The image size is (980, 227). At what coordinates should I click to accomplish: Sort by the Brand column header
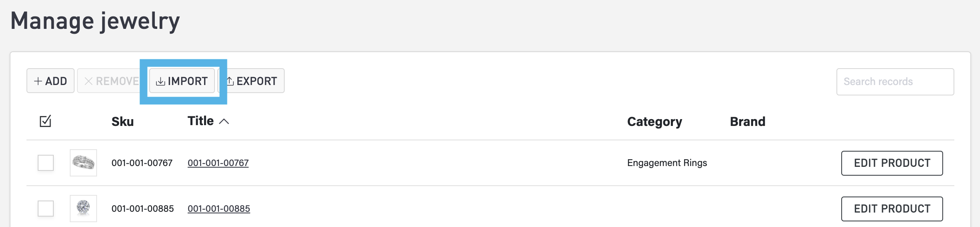click(747, 122)
